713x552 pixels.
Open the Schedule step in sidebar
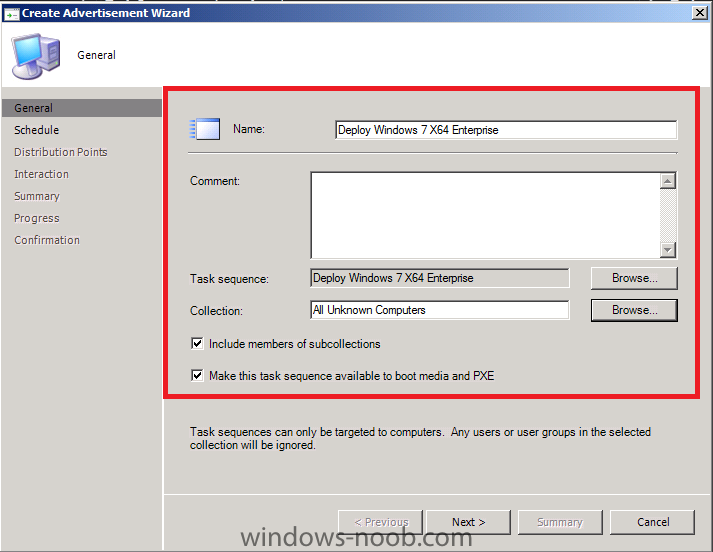pos(36,130)
